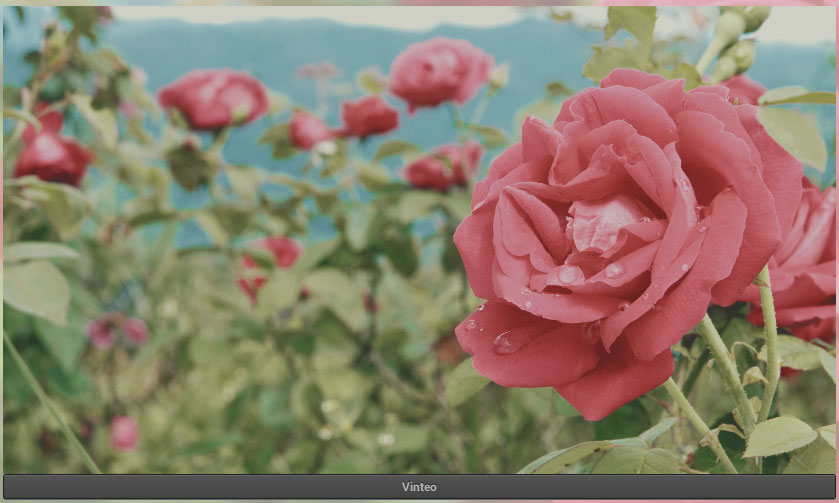This screenshot has width=839, height=503.
Task: Click the big water droplet on the lower petal
Action: tap(508, 342)
